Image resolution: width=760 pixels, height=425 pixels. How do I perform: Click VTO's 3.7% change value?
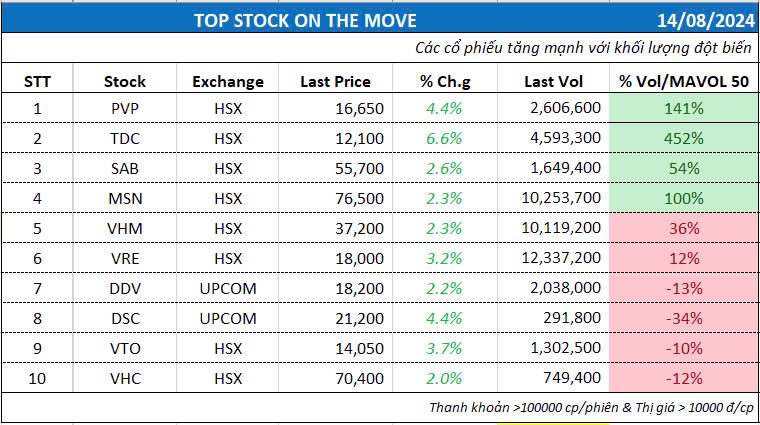[x=443, y=348]
